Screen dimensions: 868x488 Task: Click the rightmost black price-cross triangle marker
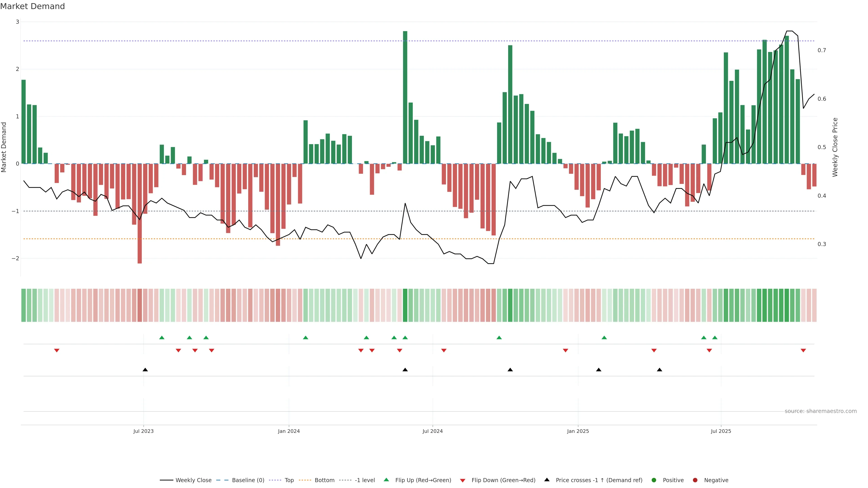pos(659,369)
